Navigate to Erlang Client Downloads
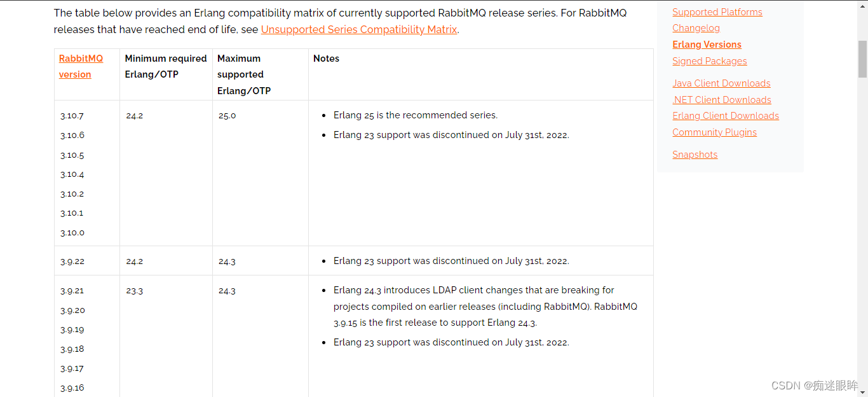The width and height of the screenshot is (868, 397). pos(725,115)
